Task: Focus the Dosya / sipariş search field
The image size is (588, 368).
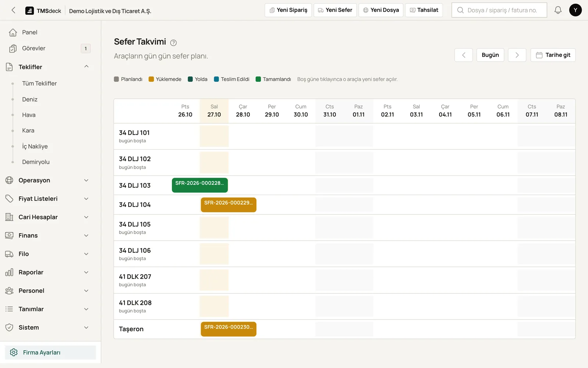Action: [x=499, y=10]
